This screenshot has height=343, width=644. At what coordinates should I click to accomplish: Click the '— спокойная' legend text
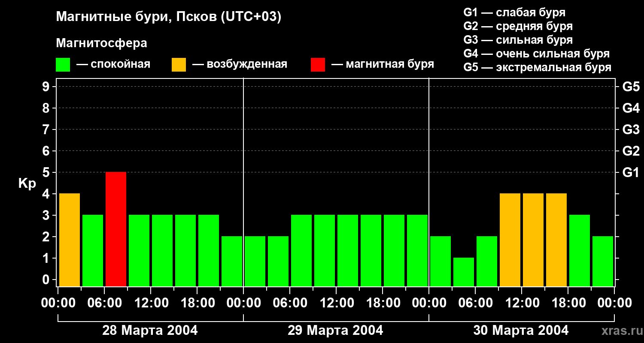[113, 64]
